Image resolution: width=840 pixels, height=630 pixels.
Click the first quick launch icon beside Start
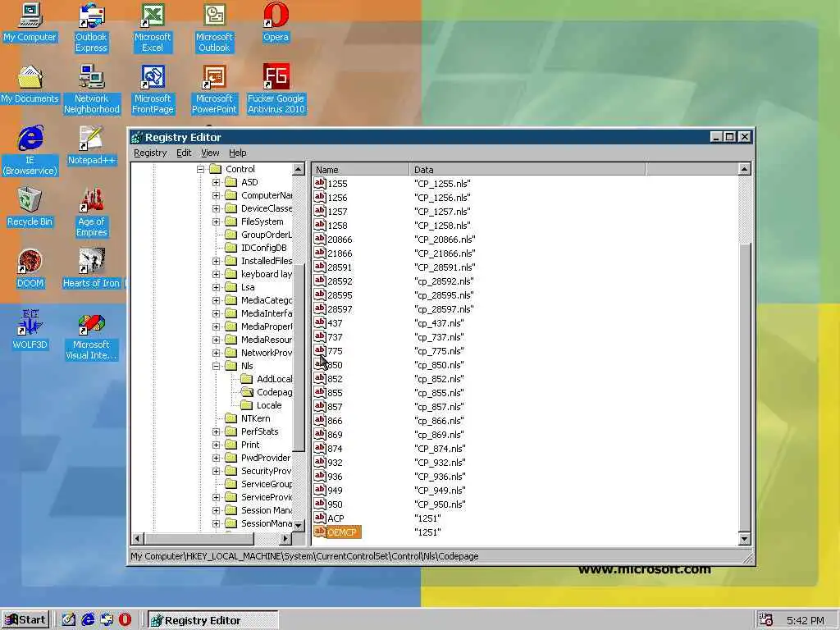(69, 620)
